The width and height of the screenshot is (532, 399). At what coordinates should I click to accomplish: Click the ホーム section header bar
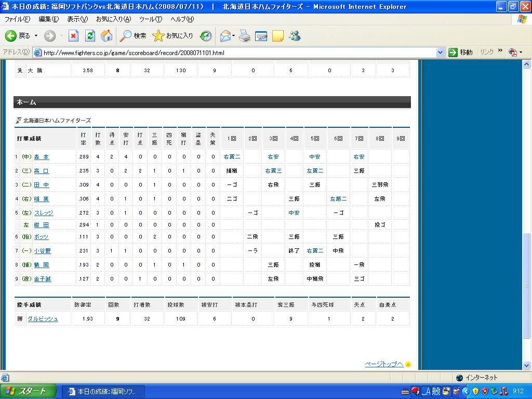coord(212,102)
